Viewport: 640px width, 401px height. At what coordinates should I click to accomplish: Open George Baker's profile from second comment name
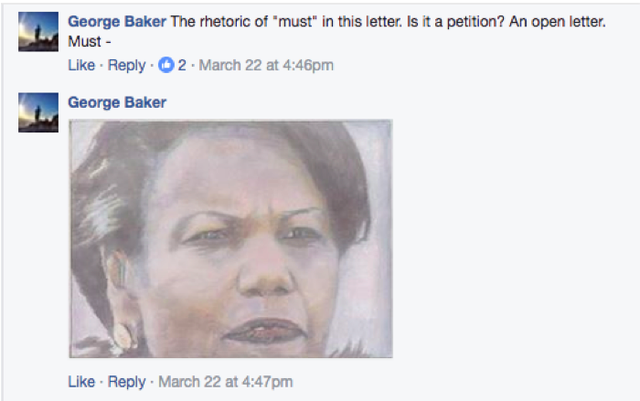[117, 103]
